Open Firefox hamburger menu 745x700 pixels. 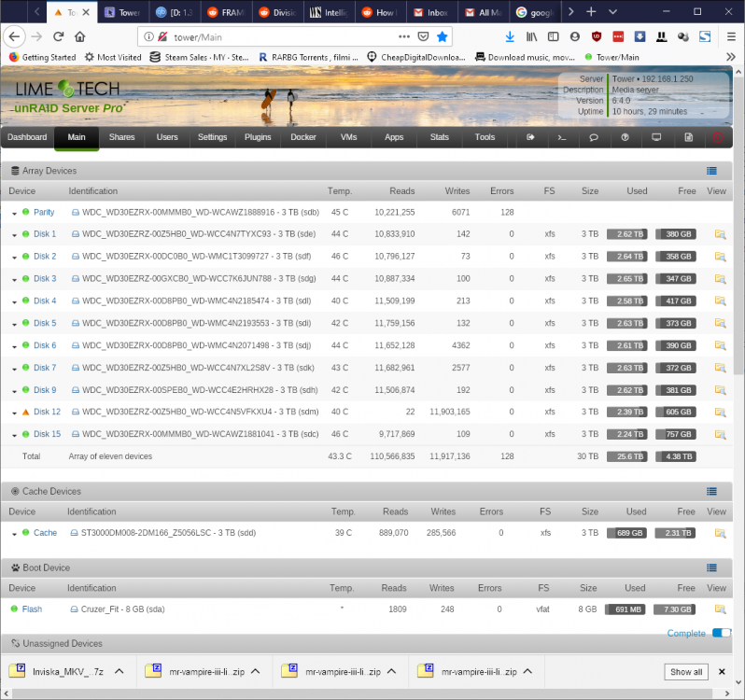(x=731, y=36)
